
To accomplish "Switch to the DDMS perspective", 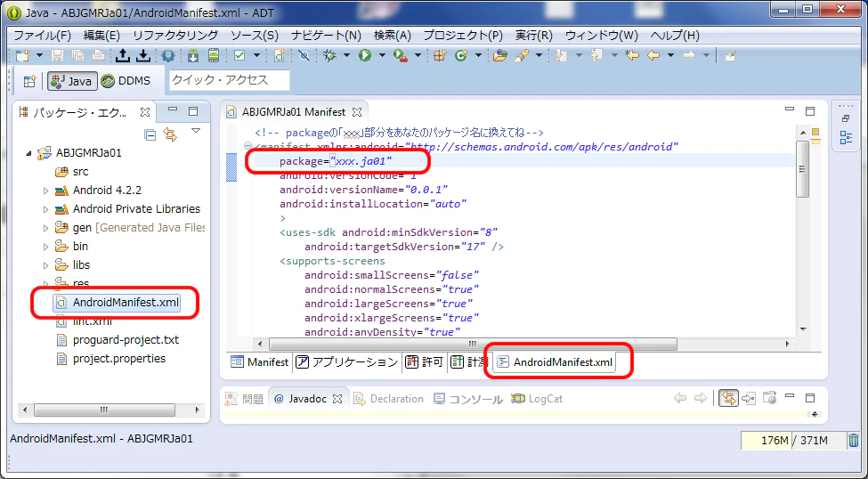I will 126,81.
